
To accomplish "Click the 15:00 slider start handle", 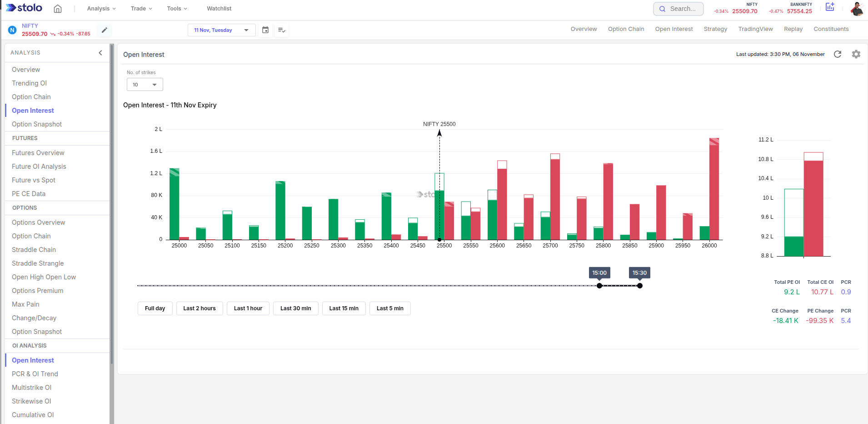I will coord(599,286).
